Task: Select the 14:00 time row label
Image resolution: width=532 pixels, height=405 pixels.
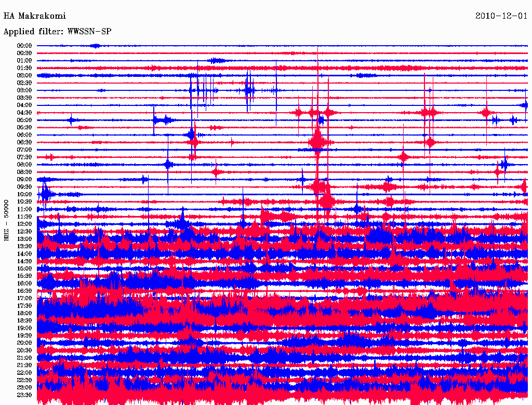Action: (x=24, y=254)
